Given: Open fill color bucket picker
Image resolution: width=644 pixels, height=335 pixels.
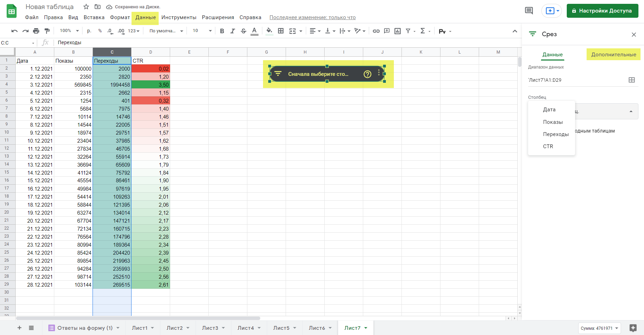Looking at the screenshot, I should click(x=269, y=31).
